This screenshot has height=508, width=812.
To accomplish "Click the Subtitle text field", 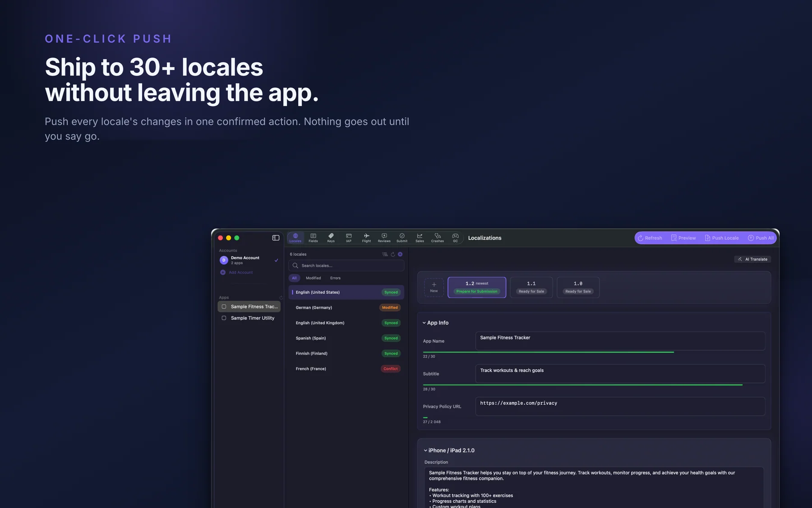I will coord(620,373).
